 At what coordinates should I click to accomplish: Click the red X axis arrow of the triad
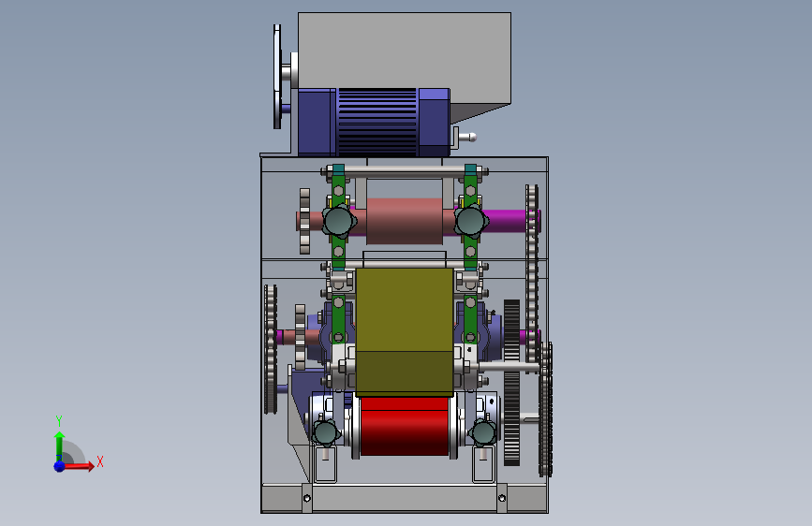[x=80, y=466]
